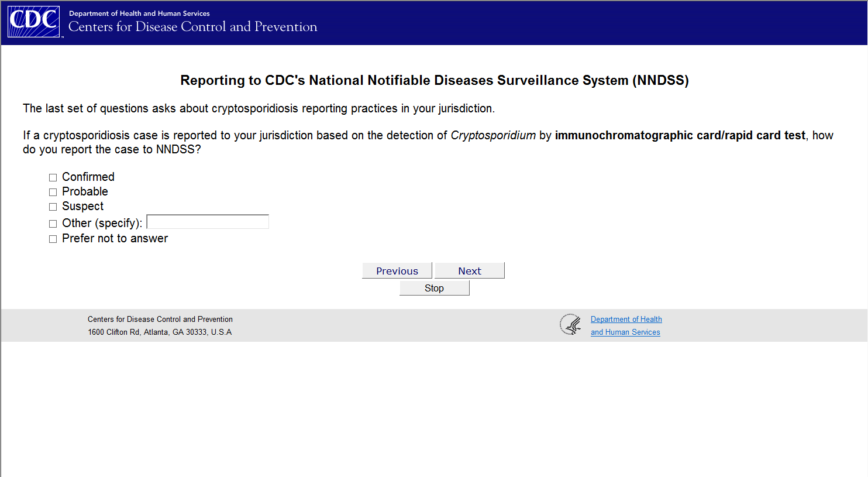This screenshot has width=868, height=477.
Task: Click the header title Centers for Disease Control and Prevention
Action: (x=192, y=27)
